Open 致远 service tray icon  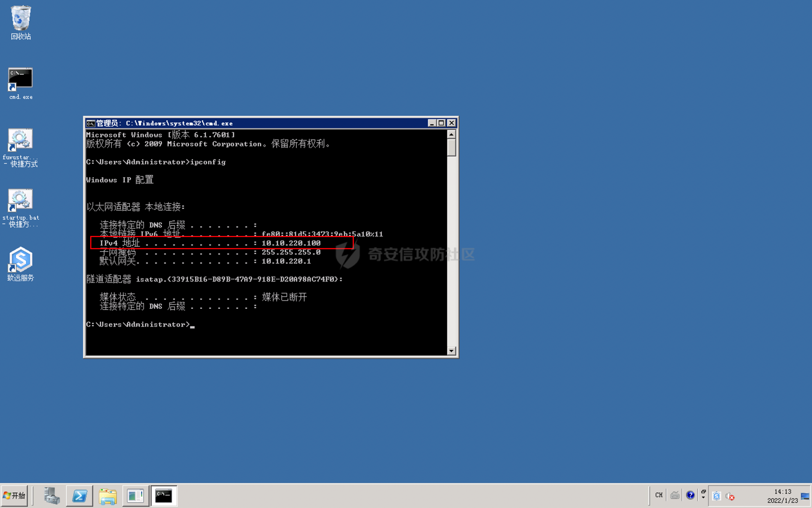pyautogui.click(x=716, y=496)
